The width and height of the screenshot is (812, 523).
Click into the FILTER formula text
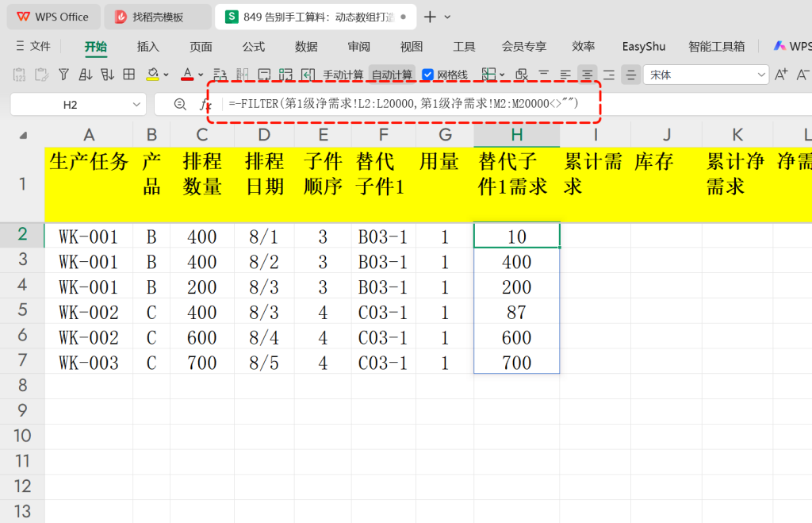pyautogui.click(x=404, y=104)
